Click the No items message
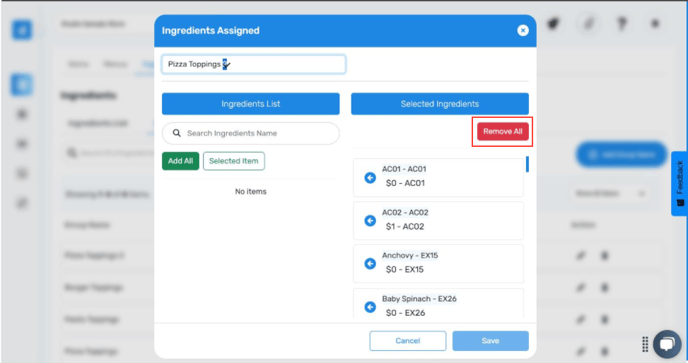The height and width of the screenshot is (363, 688). point(251,191)
